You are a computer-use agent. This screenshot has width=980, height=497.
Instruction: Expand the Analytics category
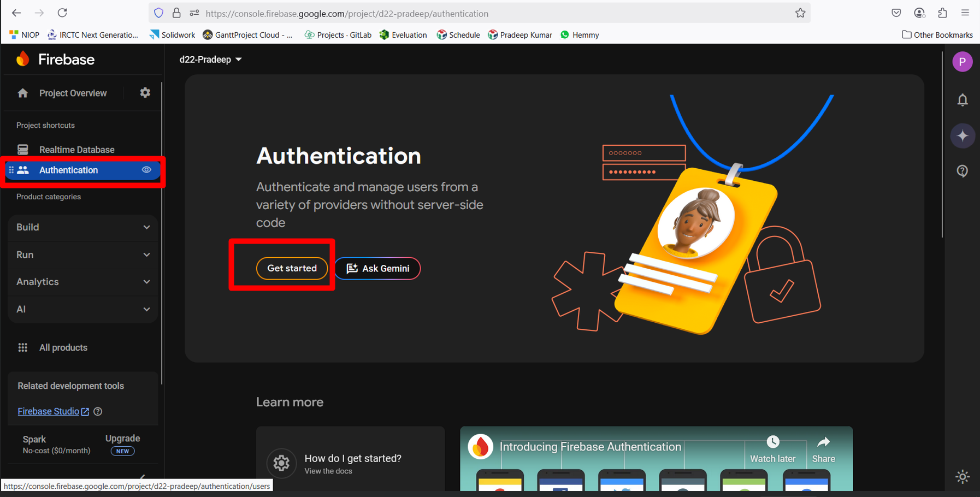(83, 282)
